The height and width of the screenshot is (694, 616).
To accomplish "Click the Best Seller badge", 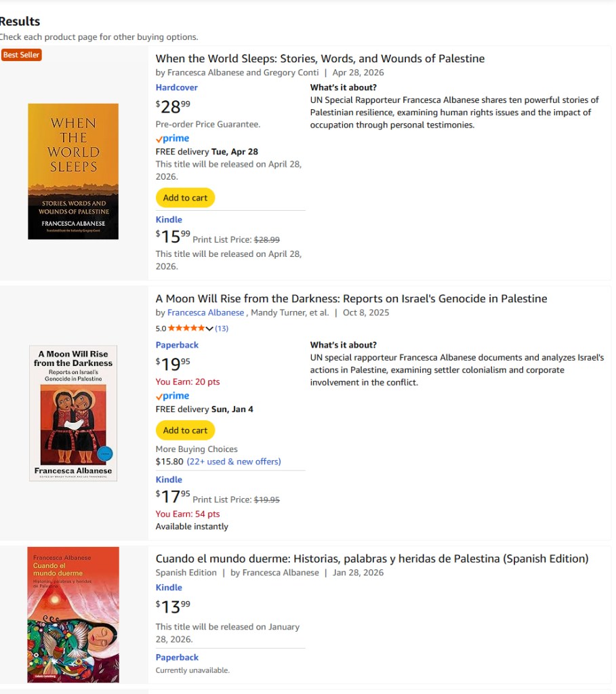I will [x=21, y=54].
